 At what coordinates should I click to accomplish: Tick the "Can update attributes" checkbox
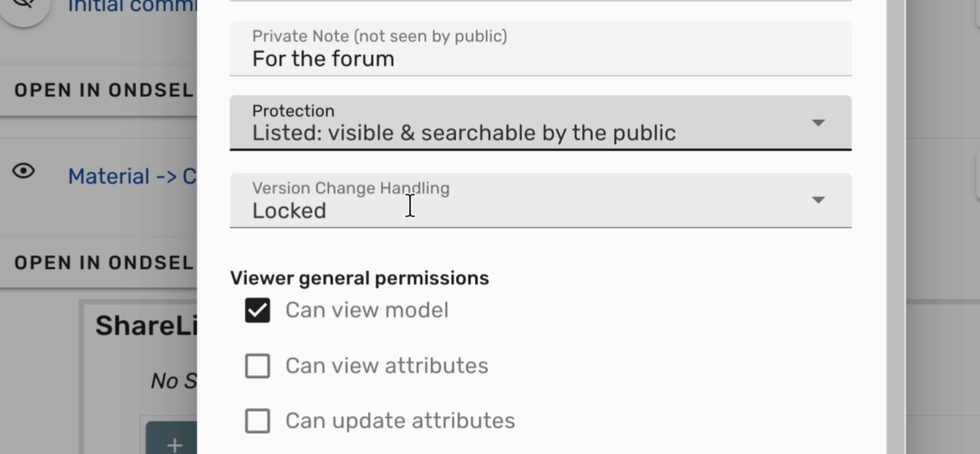click(258, 421)
